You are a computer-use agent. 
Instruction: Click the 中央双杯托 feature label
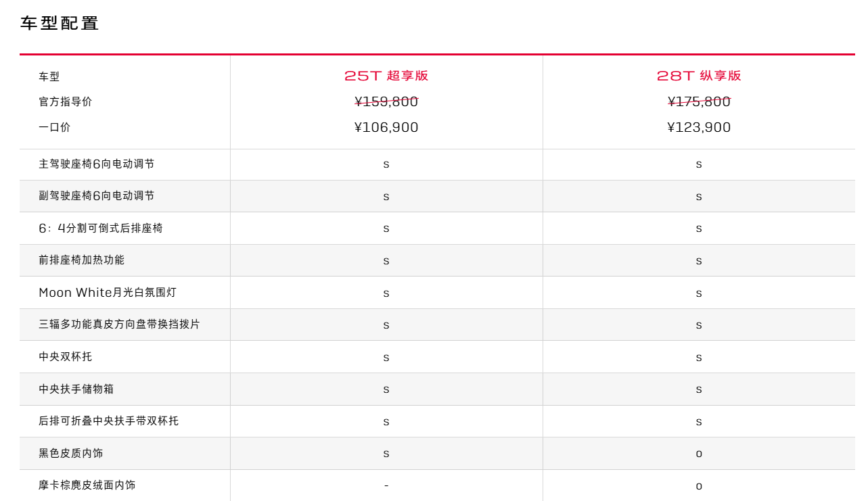66,357
